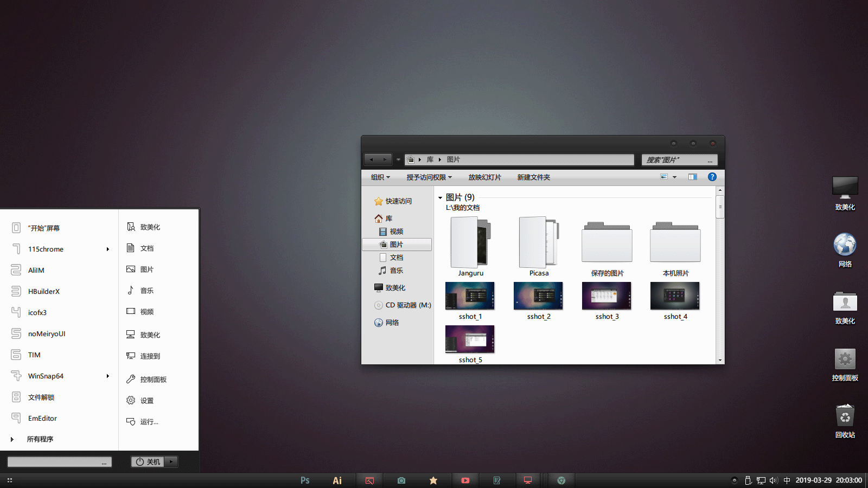
Task: Open the sshot_3 image thumbnail
Action: point(607,296)
